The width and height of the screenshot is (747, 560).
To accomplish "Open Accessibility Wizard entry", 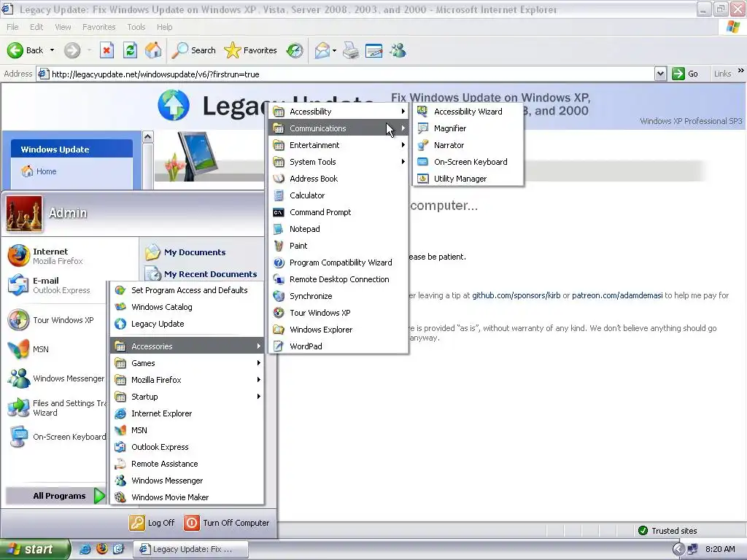I will click(469, 112).
